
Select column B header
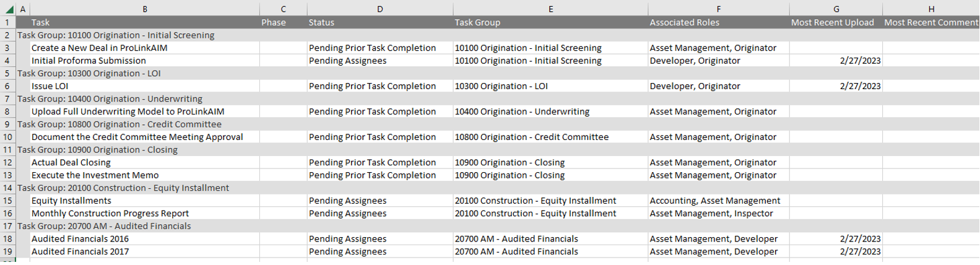click(145, 9)
